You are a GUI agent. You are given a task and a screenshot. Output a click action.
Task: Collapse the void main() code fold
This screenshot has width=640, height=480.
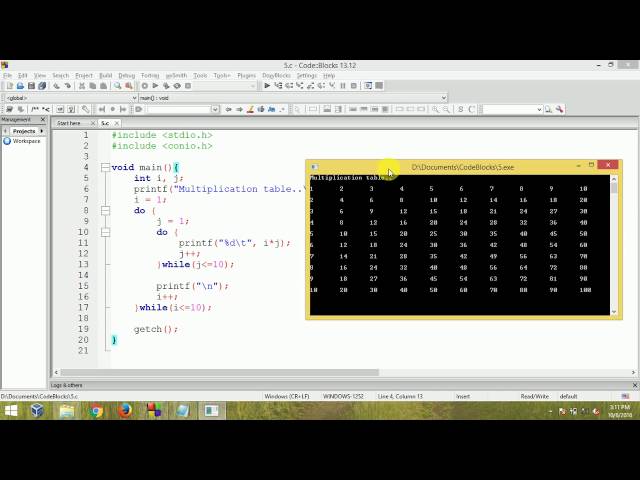105,167
